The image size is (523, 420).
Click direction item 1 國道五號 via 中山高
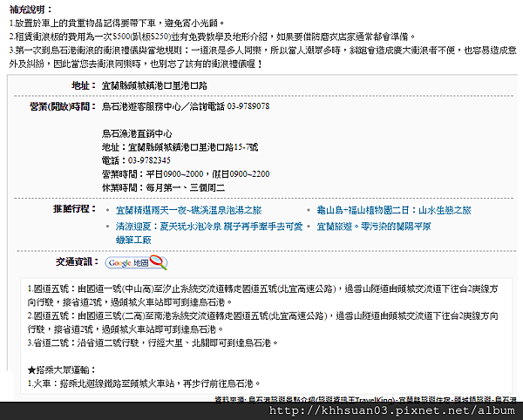point(263,295)
